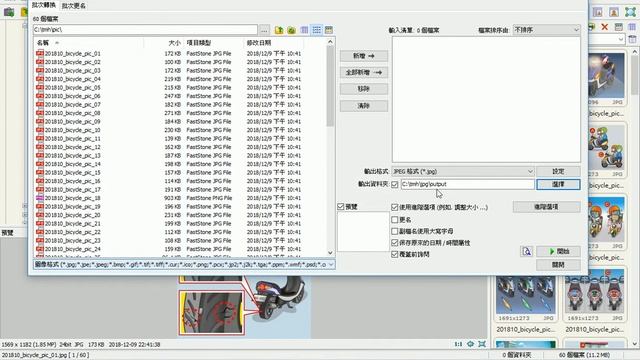
Task: Click 清除 clear button
Action: [364, 106]
